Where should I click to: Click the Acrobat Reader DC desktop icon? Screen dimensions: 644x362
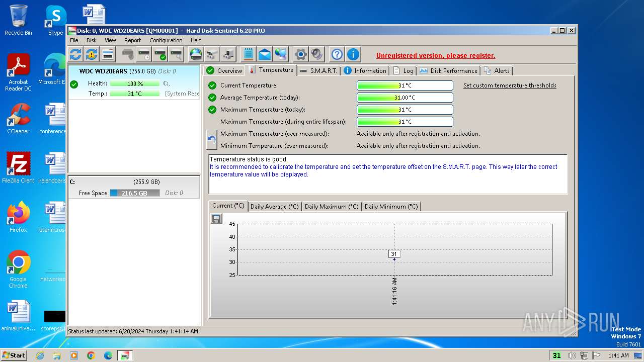(x=18, y=73)
